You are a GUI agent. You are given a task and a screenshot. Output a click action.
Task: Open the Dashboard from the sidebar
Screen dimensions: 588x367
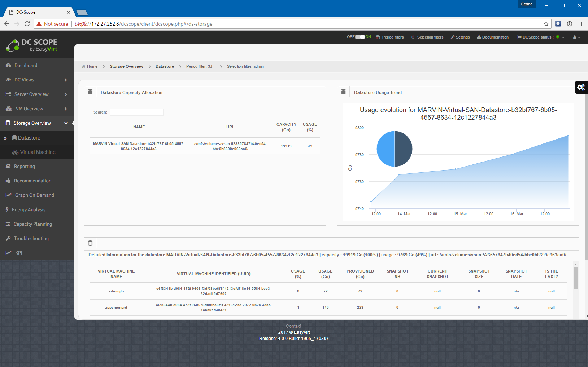click(26, 66)
